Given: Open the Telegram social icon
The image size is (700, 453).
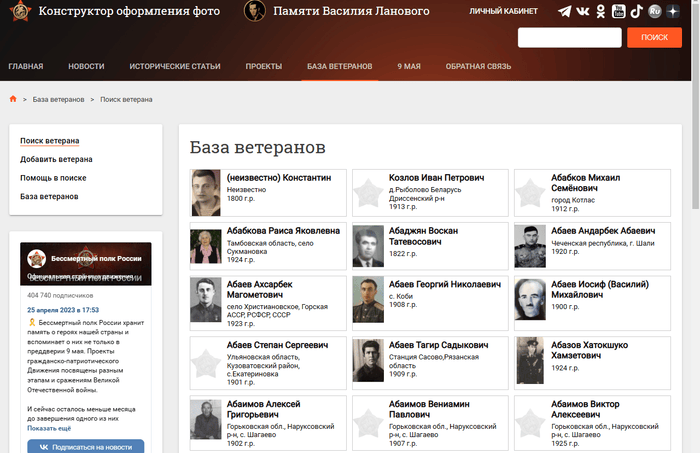Looking at the screenshot, I should coord(566,11).
